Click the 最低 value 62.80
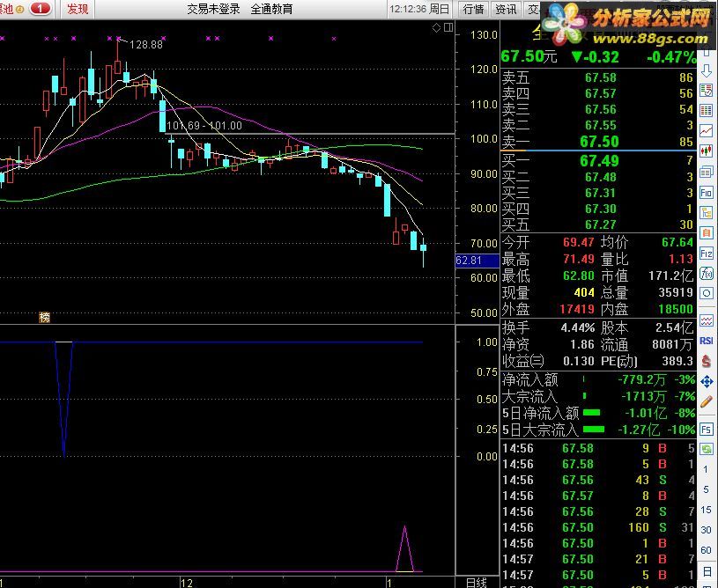Viewport: 718px width, 588px height. tap(578, 276)
